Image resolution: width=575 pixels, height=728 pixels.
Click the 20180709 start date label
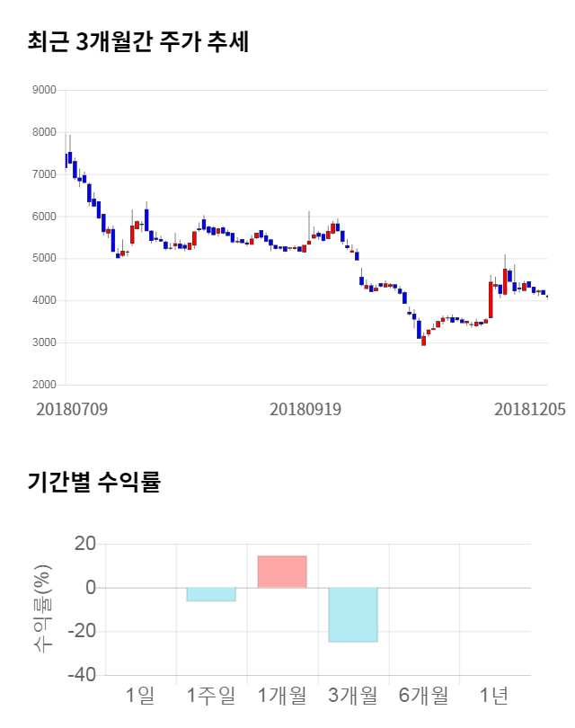click(x=72, y=409)
